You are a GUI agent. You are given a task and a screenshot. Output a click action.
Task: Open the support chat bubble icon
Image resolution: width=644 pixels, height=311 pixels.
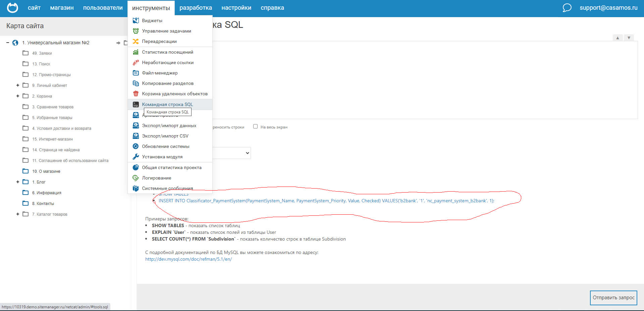coord(567,8)
